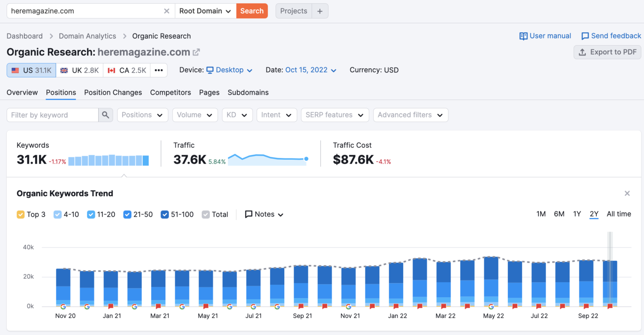644x335 pixels.
Task: Go to Dashboard breadcrumb
Action: coord(24,36)
